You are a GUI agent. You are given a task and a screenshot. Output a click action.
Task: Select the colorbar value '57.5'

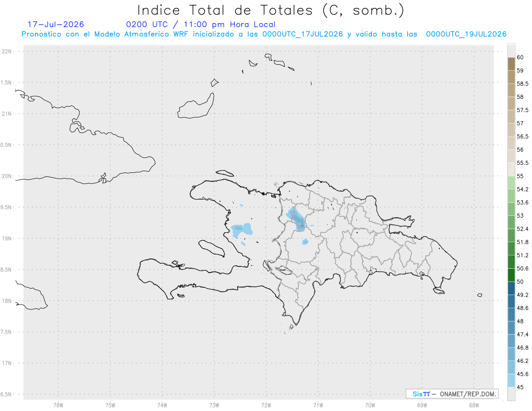click(x=523, y=110)
